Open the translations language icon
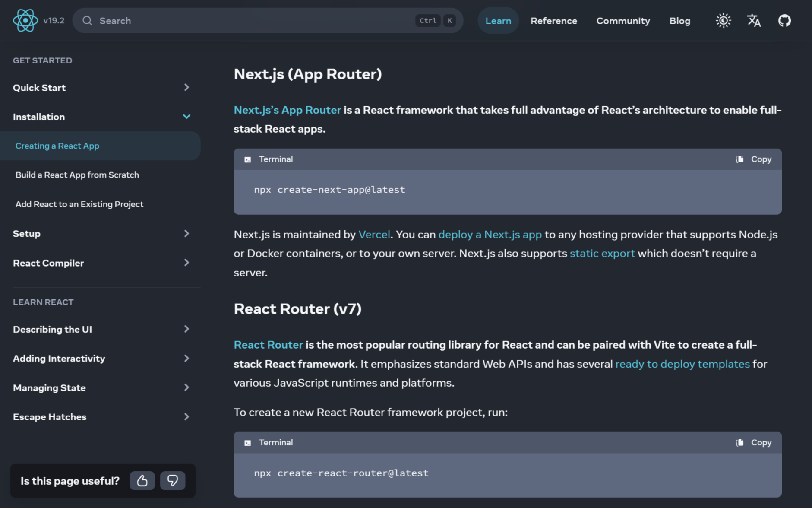 754,20
